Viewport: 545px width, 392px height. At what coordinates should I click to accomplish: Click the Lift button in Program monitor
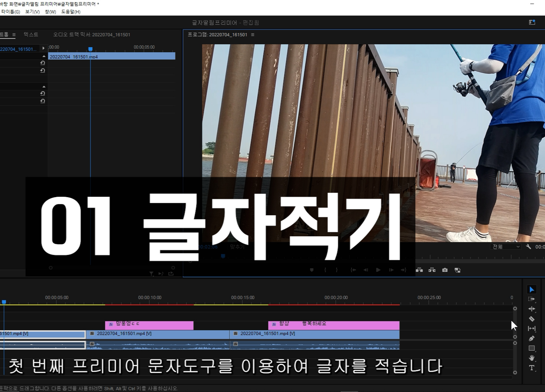(x=419, y=270)
